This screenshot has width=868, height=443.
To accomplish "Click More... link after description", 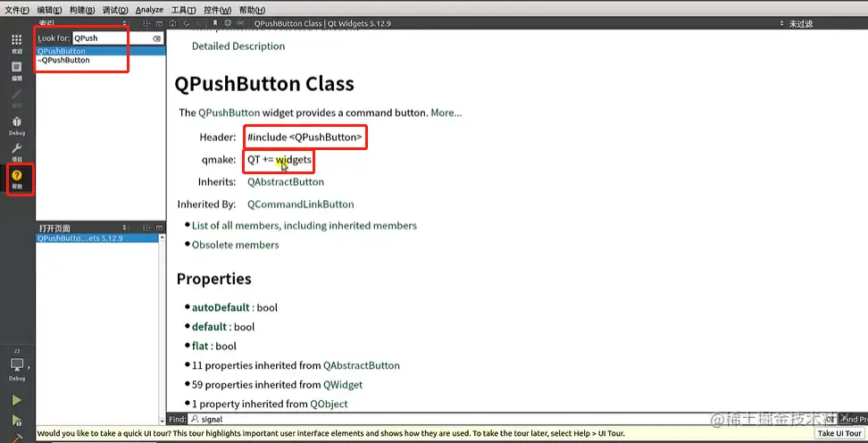I will 447,113.
